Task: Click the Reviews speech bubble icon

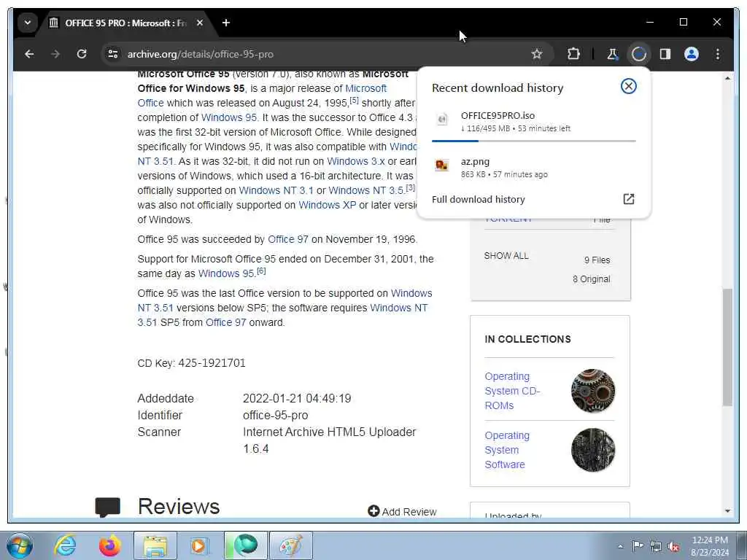Action: click(108, 507)
